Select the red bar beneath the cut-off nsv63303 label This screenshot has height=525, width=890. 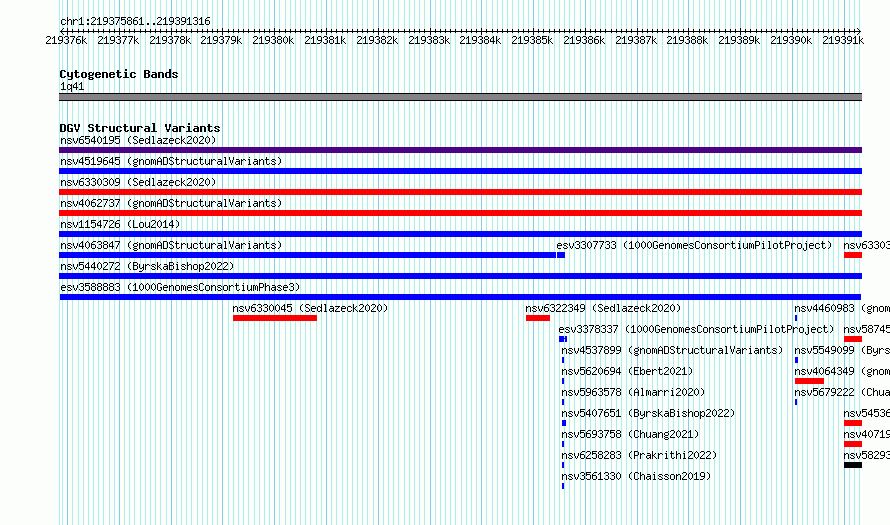[x=853, y=255]
